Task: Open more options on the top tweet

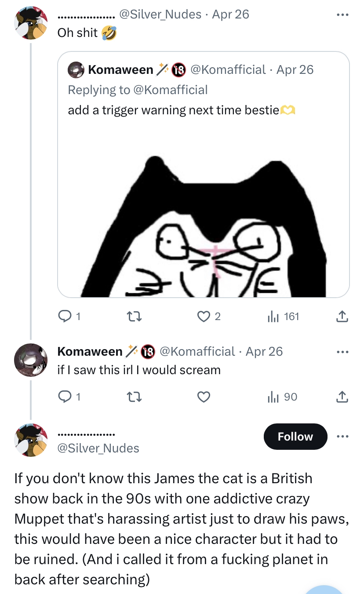Action: [342, 15]
